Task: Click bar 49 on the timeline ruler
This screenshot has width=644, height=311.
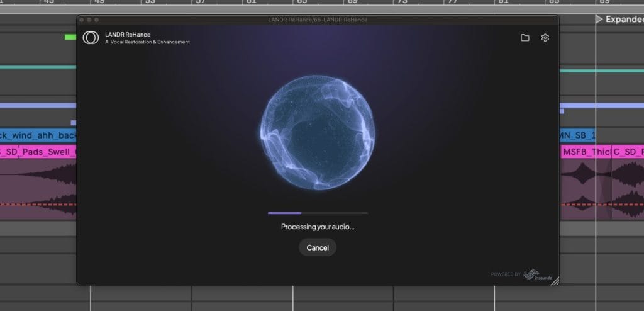Action: (99, 3)
